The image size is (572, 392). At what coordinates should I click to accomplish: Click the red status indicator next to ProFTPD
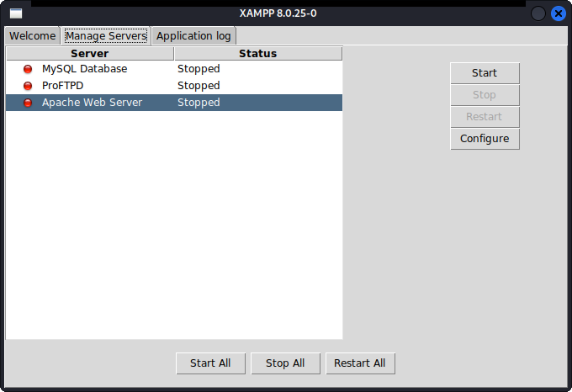(x=28, y=86)
